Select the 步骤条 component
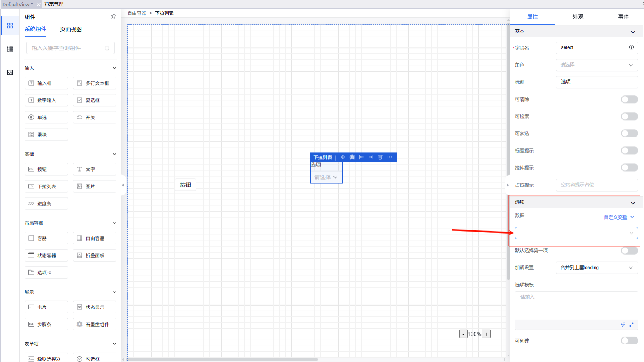This screenshot has height=362, width=644. pos(46,324)
